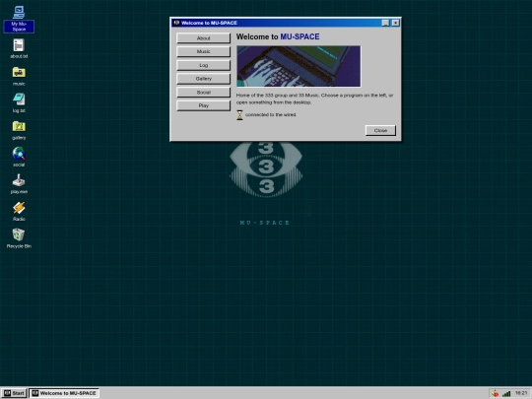The image size is (532, 399).
Task: Launch the play.exe joystick icon
Action: (x=19, y=184)
